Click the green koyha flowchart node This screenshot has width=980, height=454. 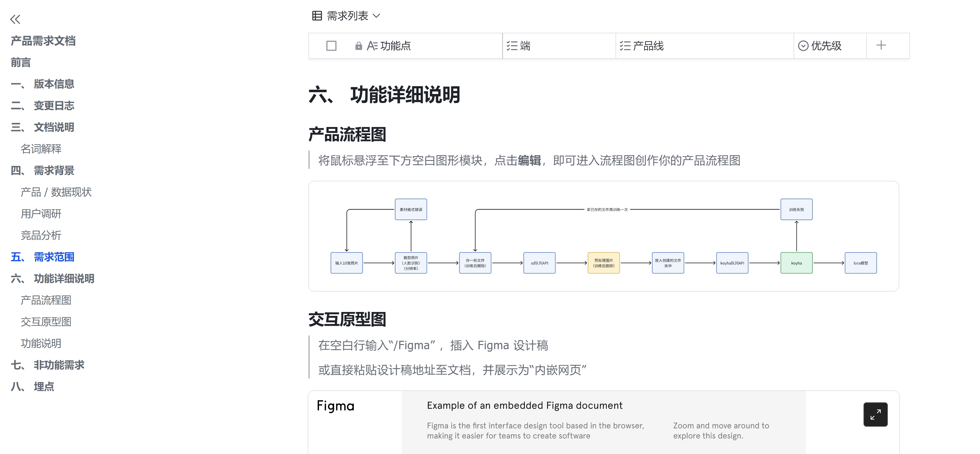797,263
